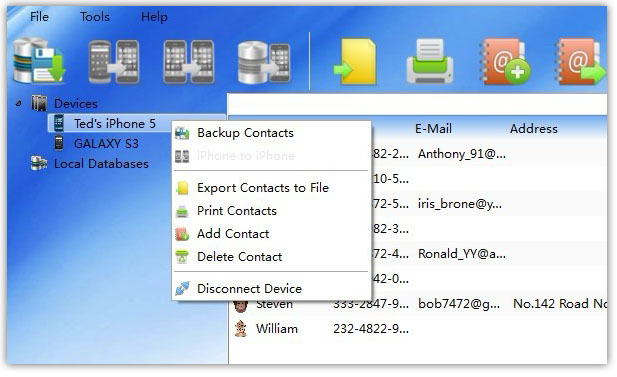
Task: Select Ted's iPhone 5 device
Action: click(x=115, y=124)
